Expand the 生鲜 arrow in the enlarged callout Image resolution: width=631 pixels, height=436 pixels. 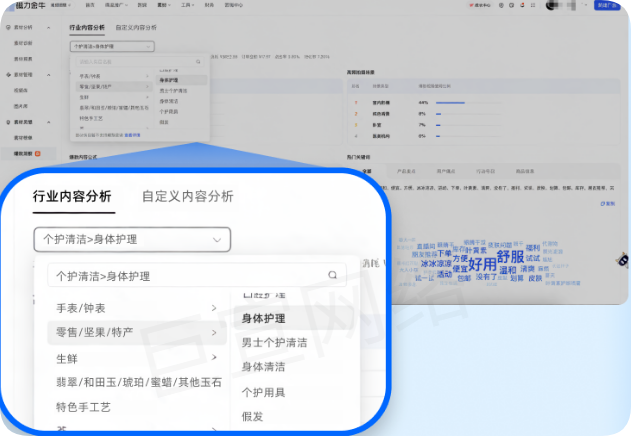click(x=214, y=357)
